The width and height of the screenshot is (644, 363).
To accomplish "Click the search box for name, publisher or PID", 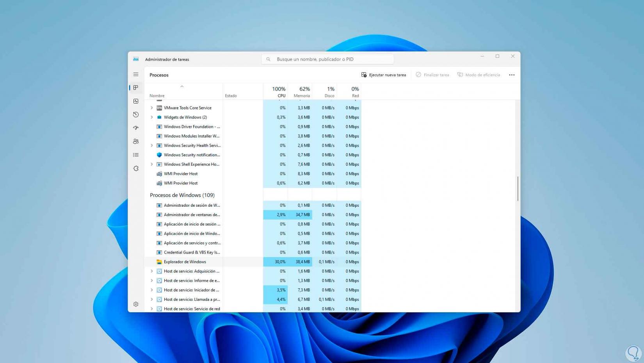I will coord(327,59).
